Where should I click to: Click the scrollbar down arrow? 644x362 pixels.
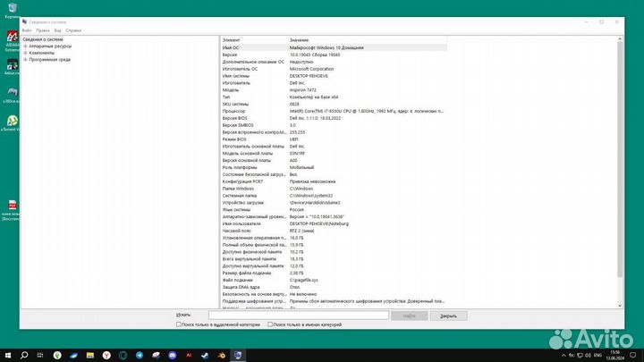pyautogui.click(x=620, y=306)
